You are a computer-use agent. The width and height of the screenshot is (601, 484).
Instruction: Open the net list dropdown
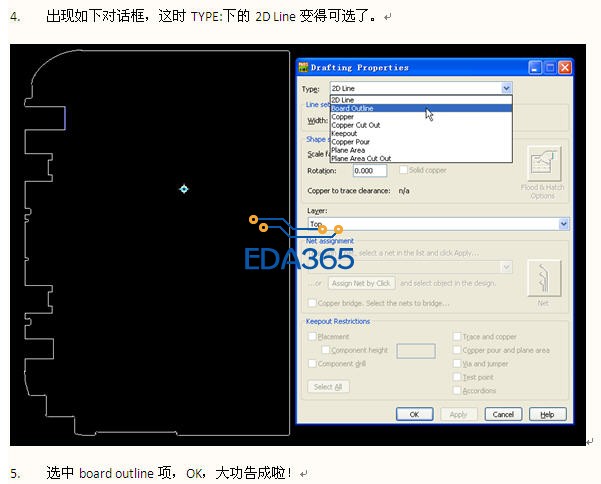pos(506,267)
